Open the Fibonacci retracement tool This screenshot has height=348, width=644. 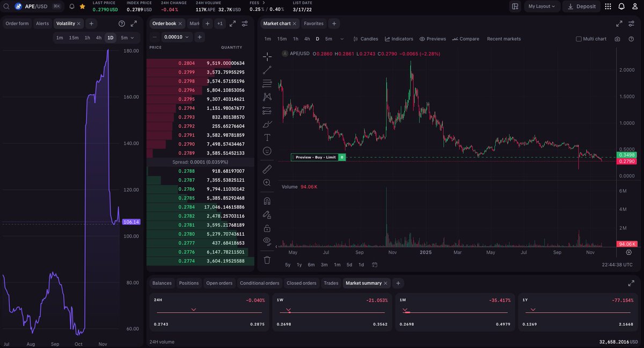[x=267, y=83]
